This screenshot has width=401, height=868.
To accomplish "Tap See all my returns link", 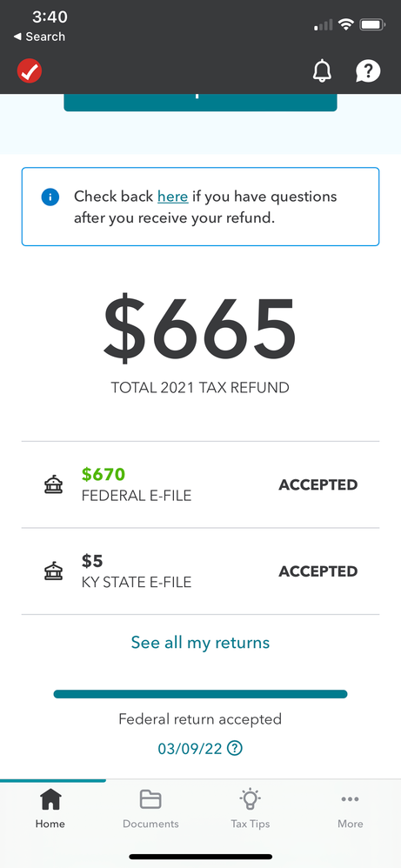I will (x=200, y=643).
